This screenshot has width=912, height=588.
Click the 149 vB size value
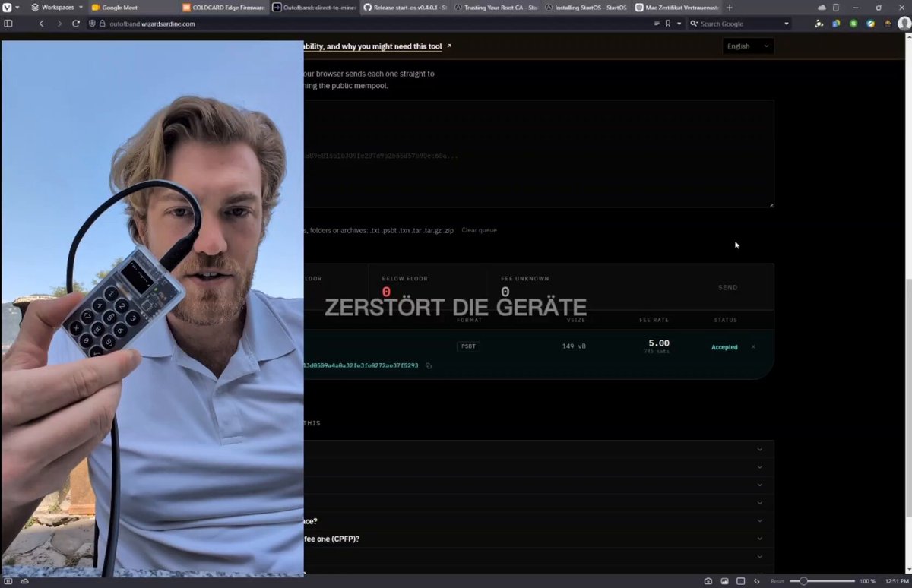573,346
